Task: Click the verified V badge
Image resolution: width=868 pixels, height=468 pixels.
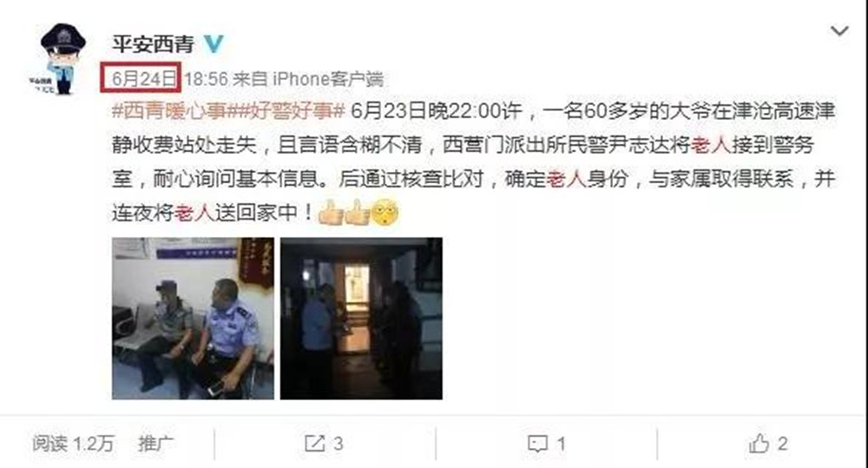Action: point(214,43)
